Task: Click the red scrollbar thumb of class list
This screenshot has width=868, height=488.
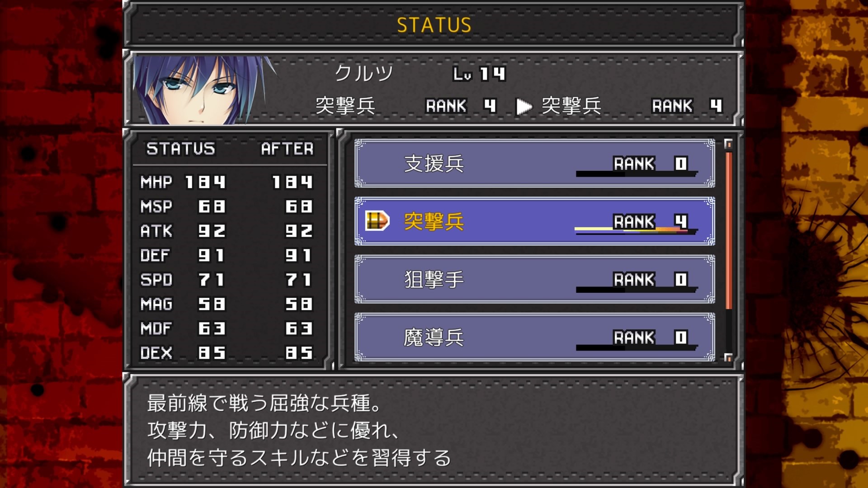Action: [x=728, y=231]
